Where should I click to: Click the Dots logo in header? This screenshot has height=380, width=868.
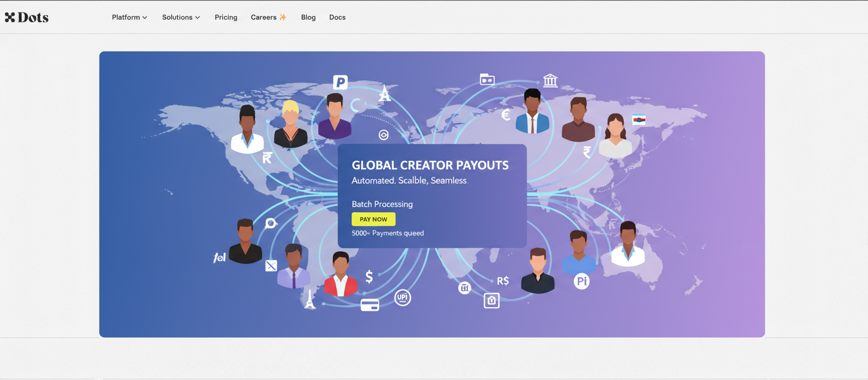(27, 18)
